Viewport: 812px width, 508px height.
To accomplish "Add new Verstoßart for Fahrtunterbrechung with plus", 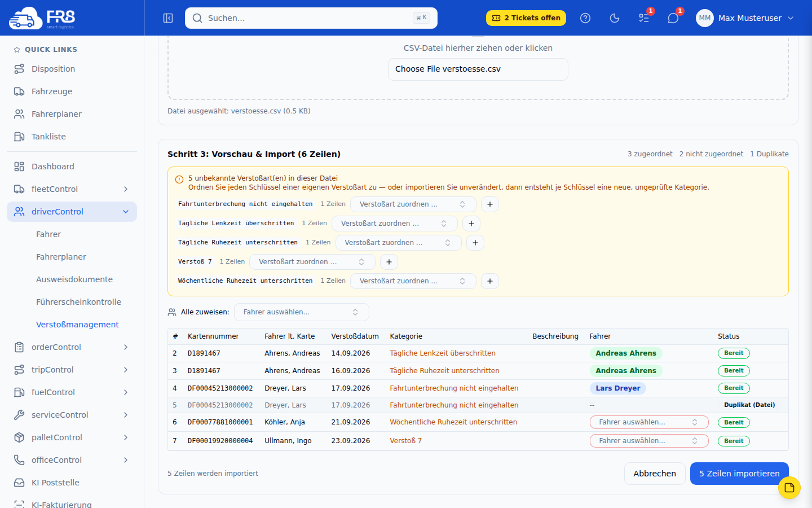I will pos(490,204).
